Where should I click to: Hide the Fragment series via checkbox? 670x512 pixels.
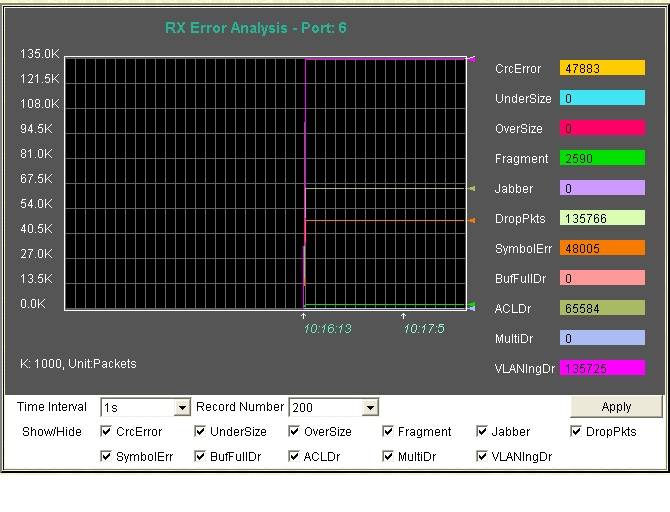tap(389, 432)
